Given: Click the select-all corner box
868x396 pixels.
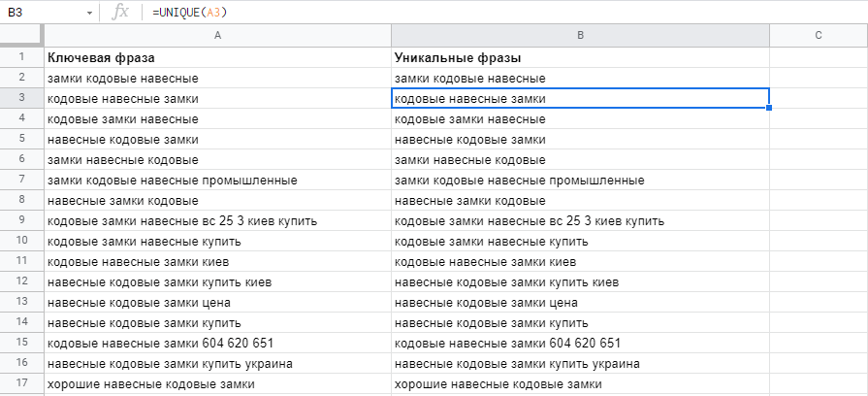Looking at the screenshot, I should [x=21, y=36].
